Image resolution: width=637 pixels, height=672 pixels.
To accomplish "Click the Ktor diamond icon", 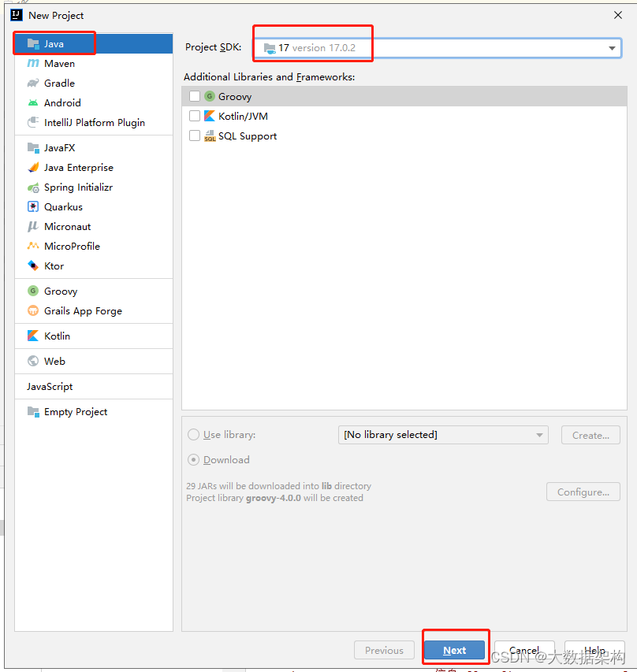I will (33, 265).
